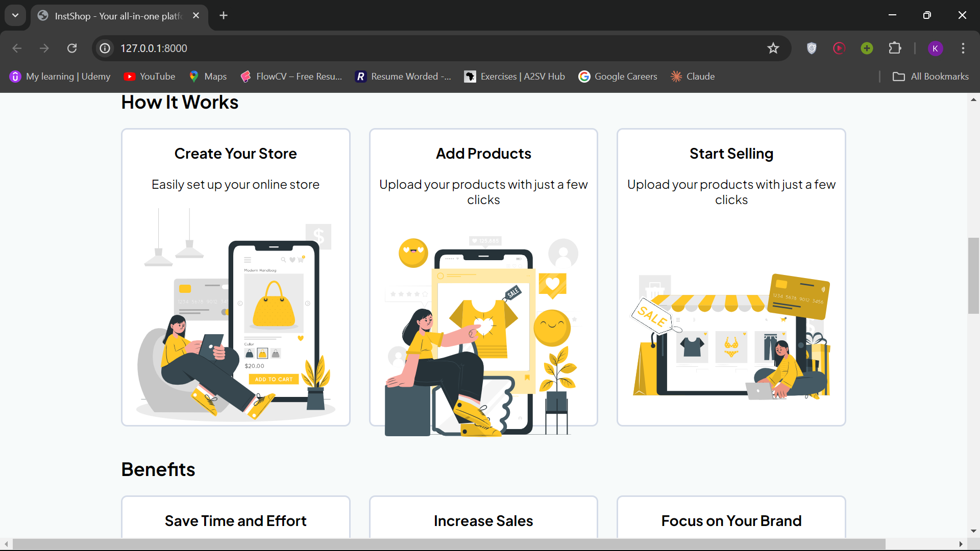
Task: Click the green plus extension icon
Action: tap(867, 48)
